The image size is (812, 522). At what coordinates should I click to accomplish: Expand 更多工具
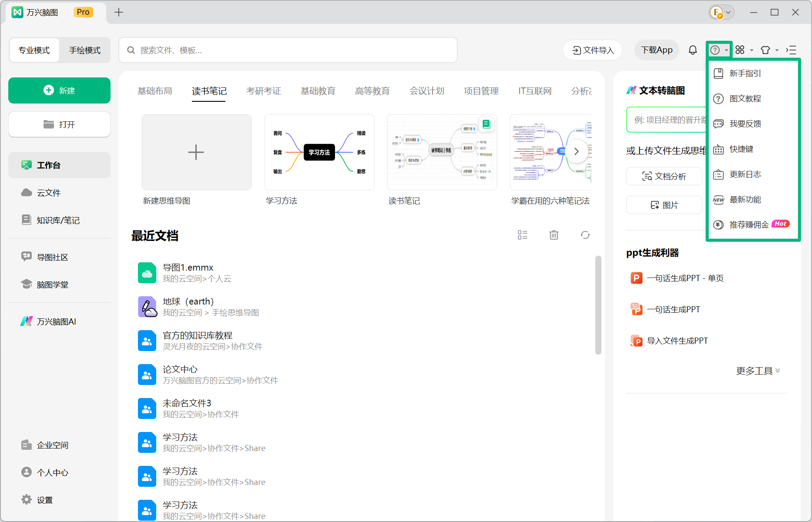[758, 371]
